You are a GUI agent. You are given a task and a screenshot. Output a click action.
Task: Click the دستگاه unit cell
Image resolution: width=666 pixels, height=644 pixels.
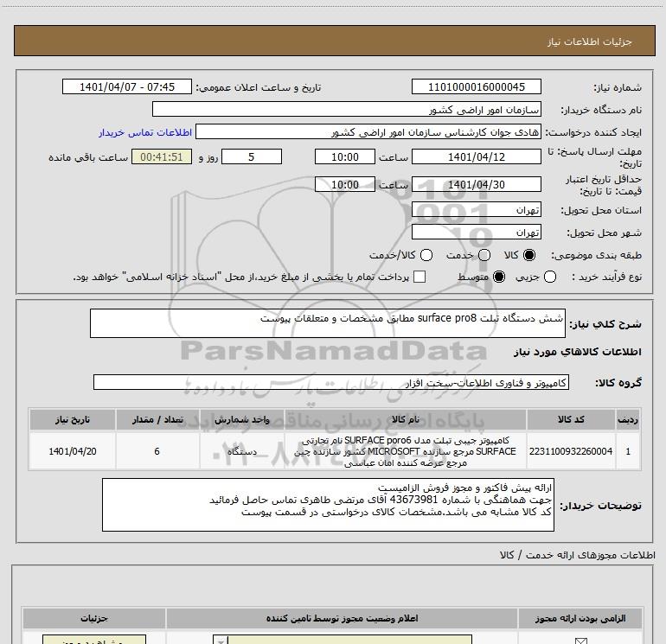241,451
